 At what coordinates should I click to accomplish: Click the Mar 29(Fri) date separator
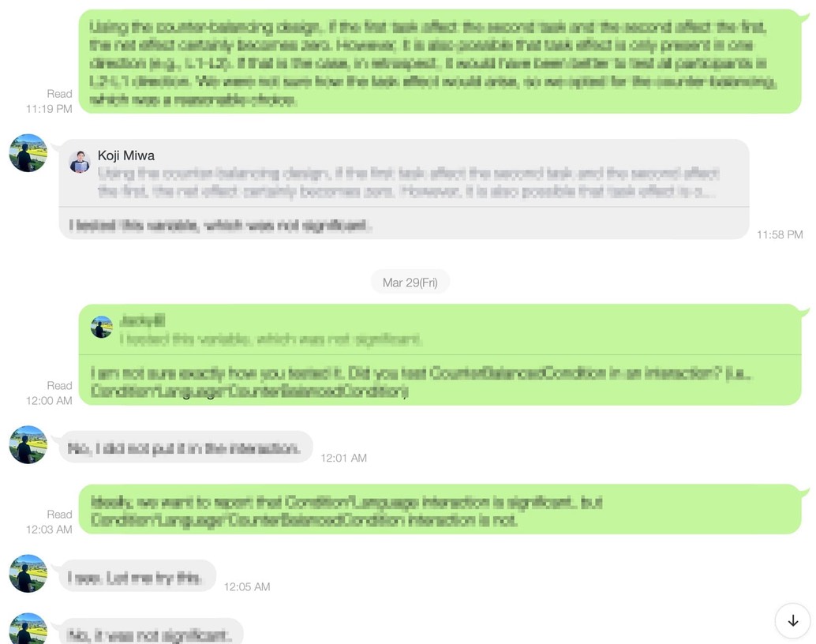coord(410,283)
